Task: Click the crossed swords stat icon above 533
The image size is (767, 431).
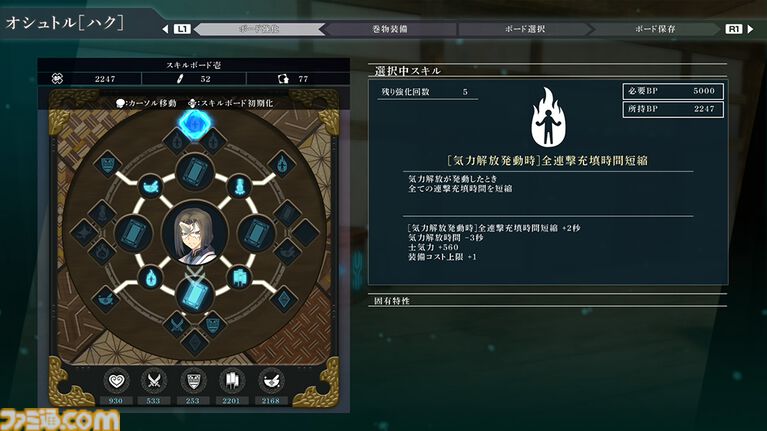Action: [x=154, y=381]
